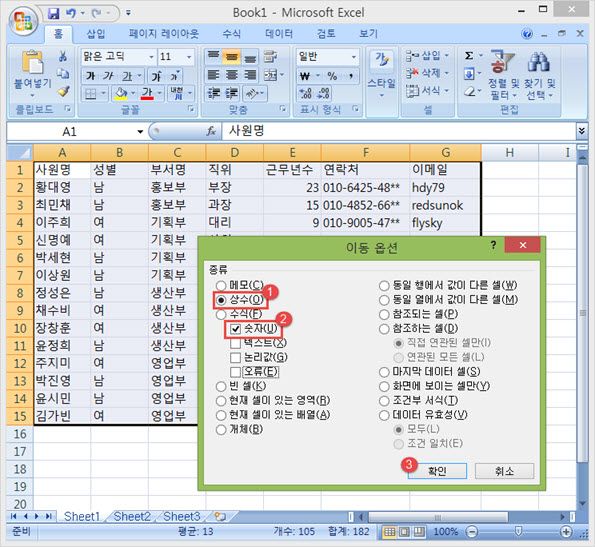The image size is (595, 547).
Task: Save the workbook using quick access icon
Action: 54,14
